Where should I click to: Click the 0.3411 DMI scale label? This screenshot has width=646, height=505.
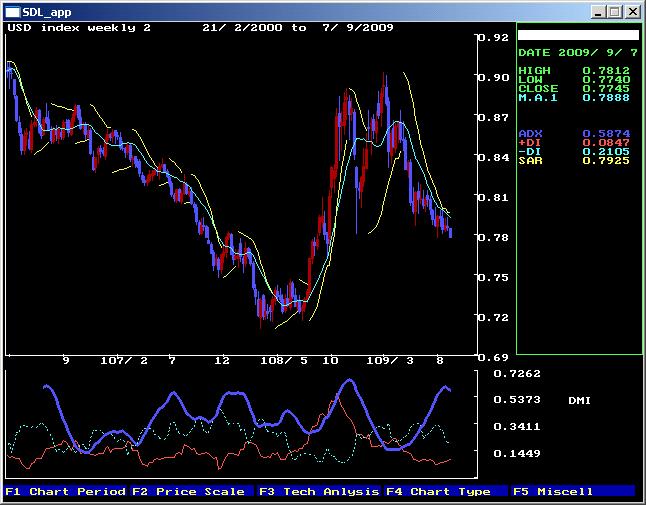point(517,426)
